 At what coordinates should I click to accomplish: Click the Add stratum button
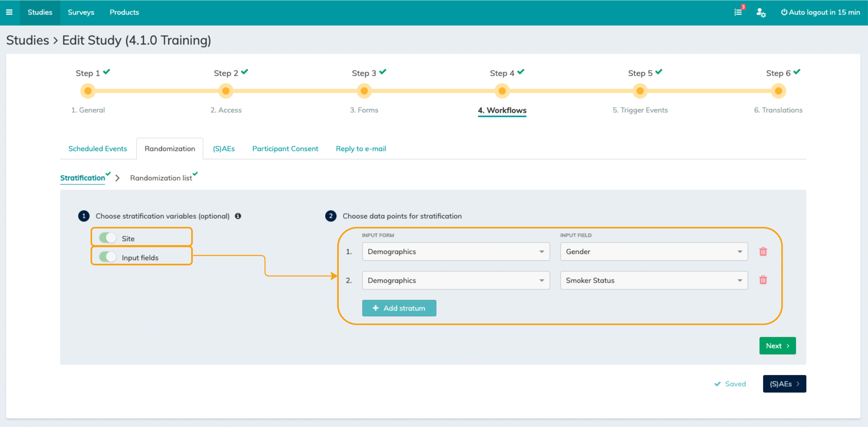399,308
